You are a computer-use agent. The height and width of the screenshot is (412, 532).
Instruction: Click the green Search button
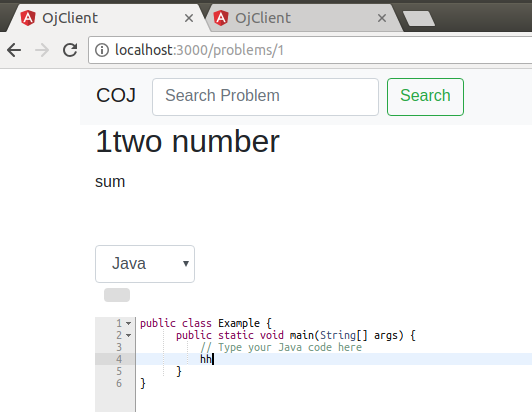point(425,97)
